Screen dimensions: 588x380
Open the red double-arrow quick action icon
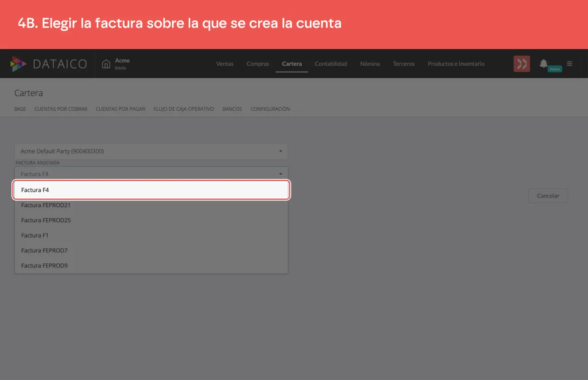point(522,64)
